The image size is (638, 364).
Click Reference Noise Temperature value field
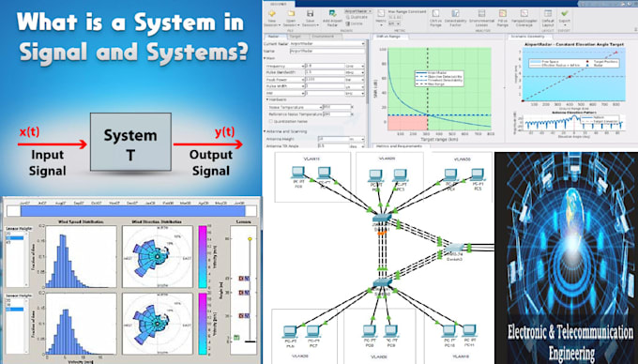[x=338, y=114]
